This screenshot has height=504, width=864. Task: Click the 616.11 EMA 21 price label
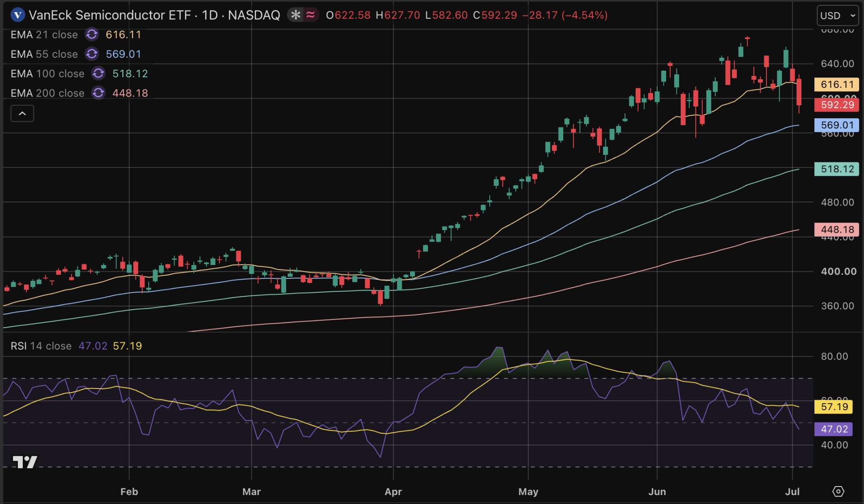tap(837, 84)
